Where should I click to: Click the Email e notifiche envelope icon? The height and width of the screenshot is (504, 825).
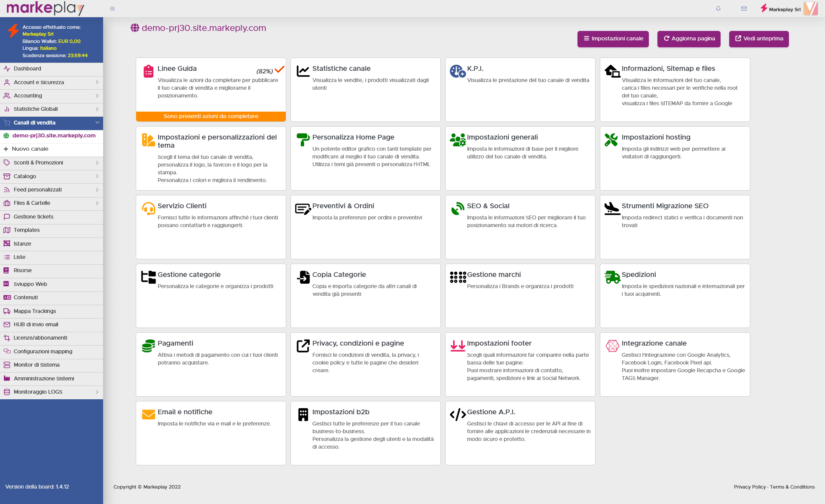[x=148, y=414]
